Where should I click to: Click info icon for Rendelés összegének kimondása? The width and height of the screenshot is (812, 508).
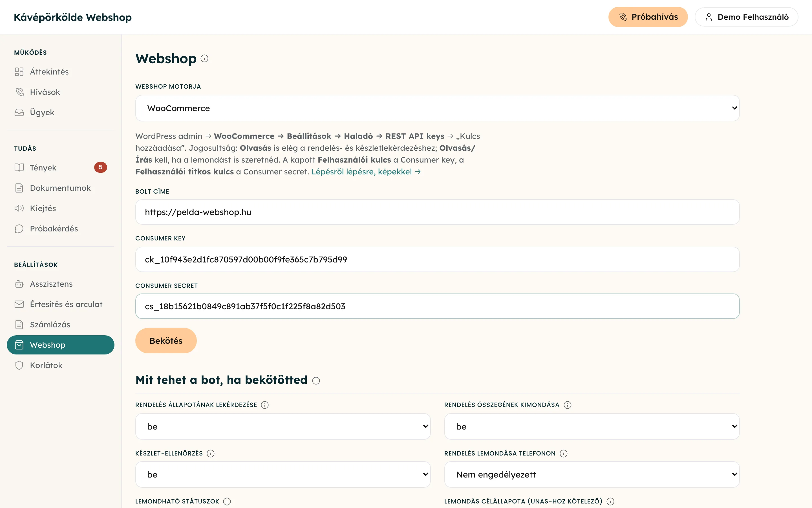tap(567, 405)
